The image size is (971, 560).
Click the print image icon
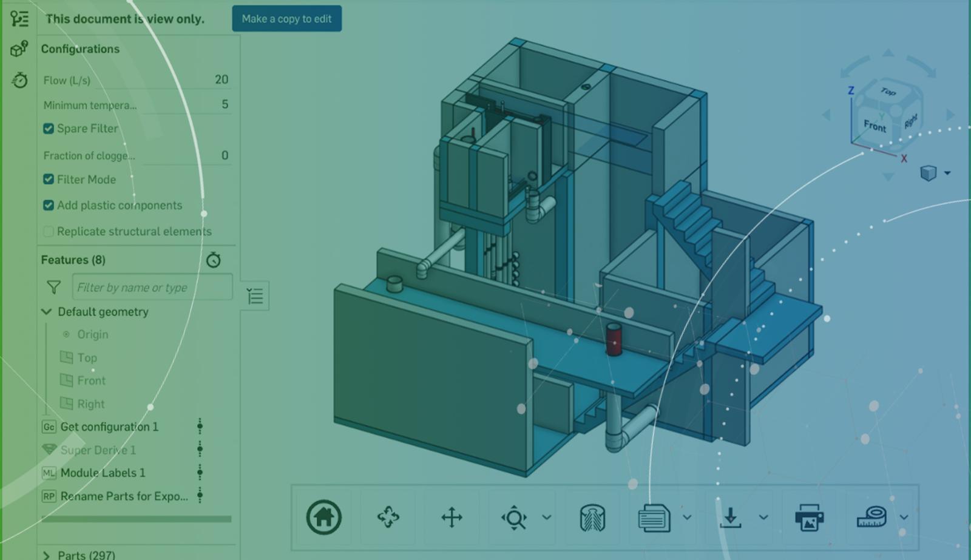pos(809,518)
